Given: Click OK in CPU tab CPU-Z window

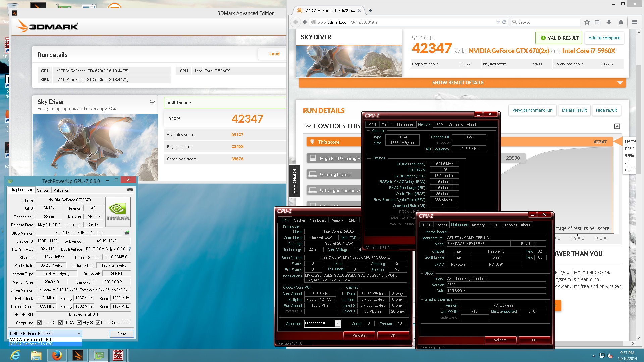Looking at the screenshot, I should 393,335.
